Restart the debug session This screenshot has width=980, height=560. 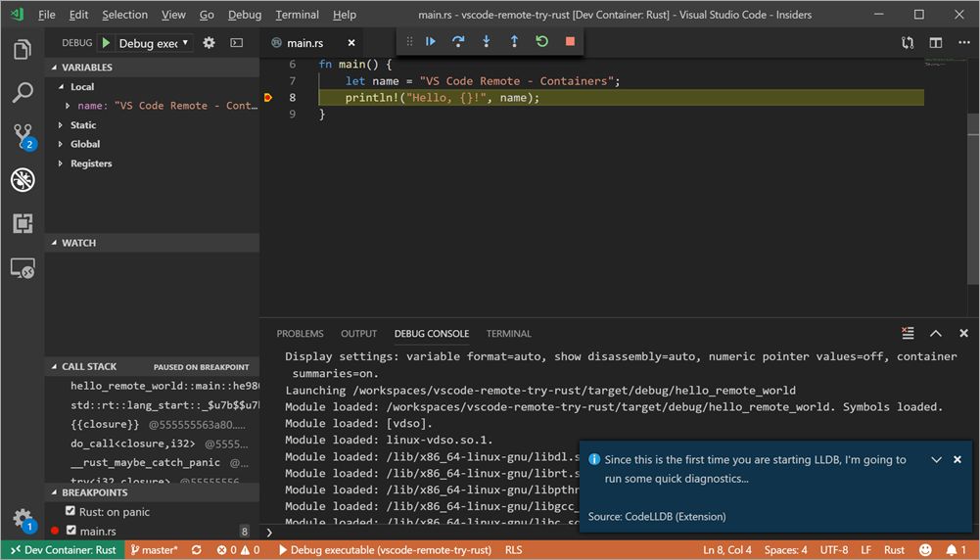point(541,41)
